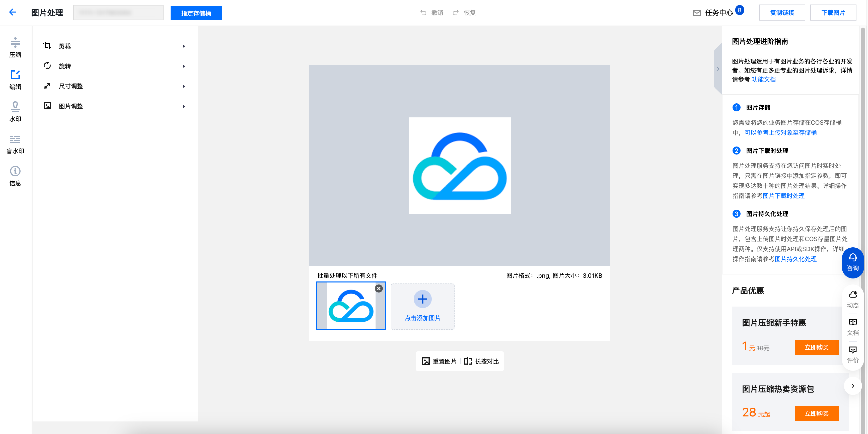The height and width of the screenshot is (434, 868).
Task: Select the 编辑 edit tool
Action: click(15, 80)
